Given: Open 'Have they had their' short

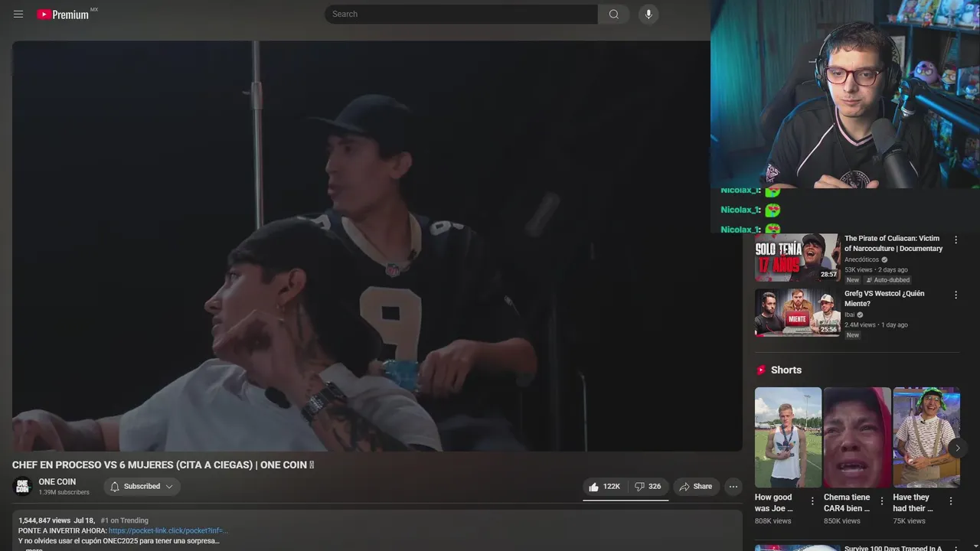Looking at the screenshot, I should [926, 437].
